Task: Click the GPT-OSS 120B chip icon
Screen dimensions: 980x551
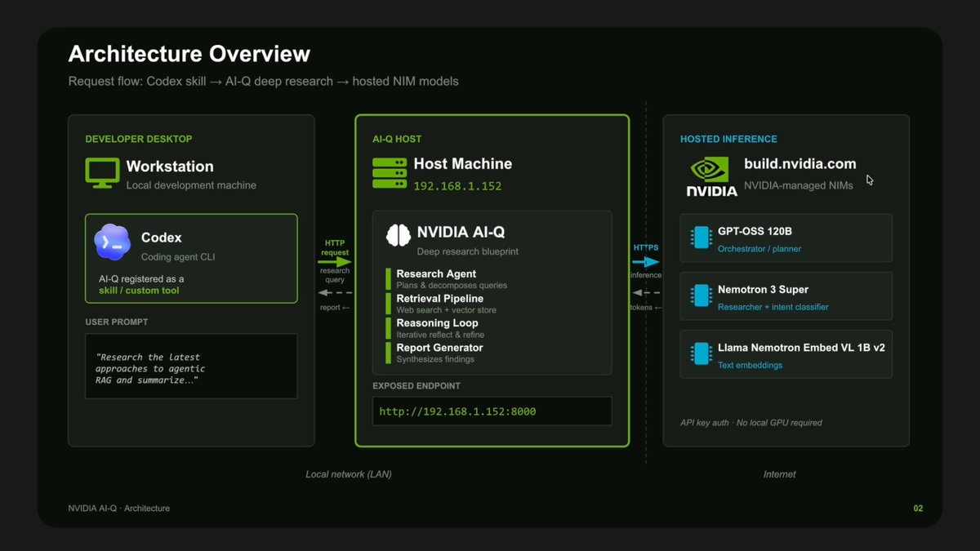Action: click(701, 238)
